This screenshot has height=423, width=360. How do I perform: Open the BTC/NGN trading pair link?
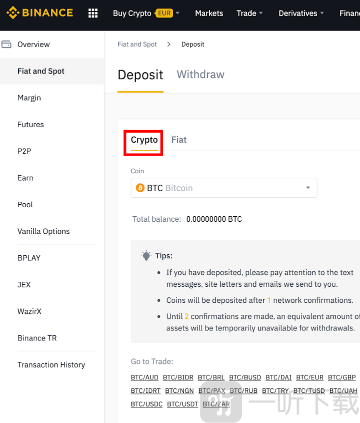pyautogui.click(x=179, y=391)
